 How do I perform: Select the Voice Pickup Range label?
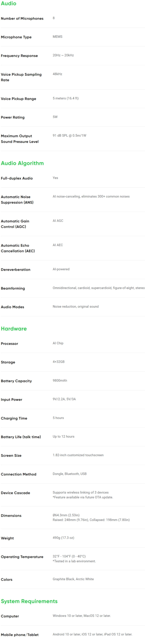(18, 99)
